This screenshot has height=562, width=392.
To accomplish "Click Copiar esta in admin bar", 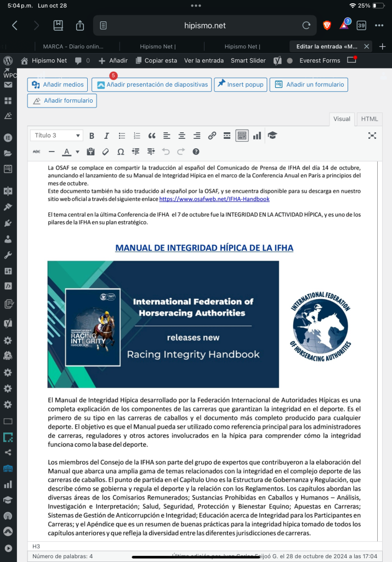I will (156, 60).
